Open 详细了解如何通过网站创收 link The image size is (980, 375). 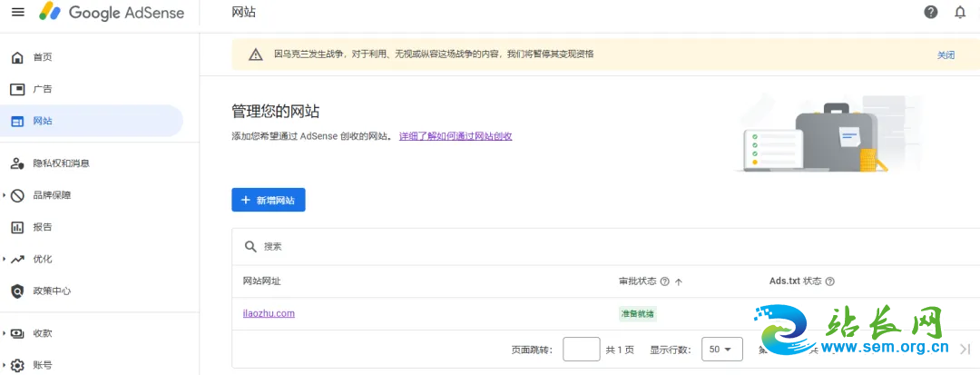pos(456,136)
